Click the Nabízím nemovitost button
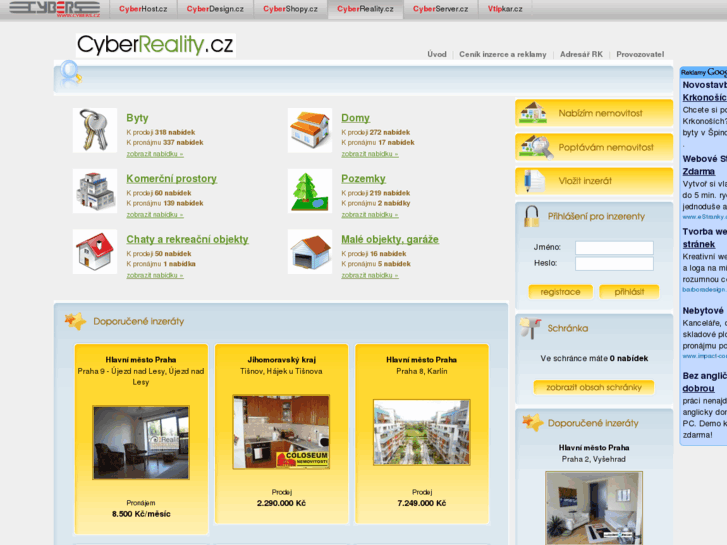 (594, 113)
